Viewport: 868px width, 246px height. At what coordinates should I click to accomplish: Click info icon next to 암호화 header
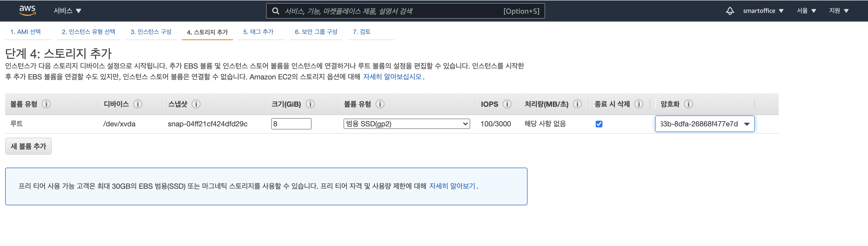(x=688, y=104)
